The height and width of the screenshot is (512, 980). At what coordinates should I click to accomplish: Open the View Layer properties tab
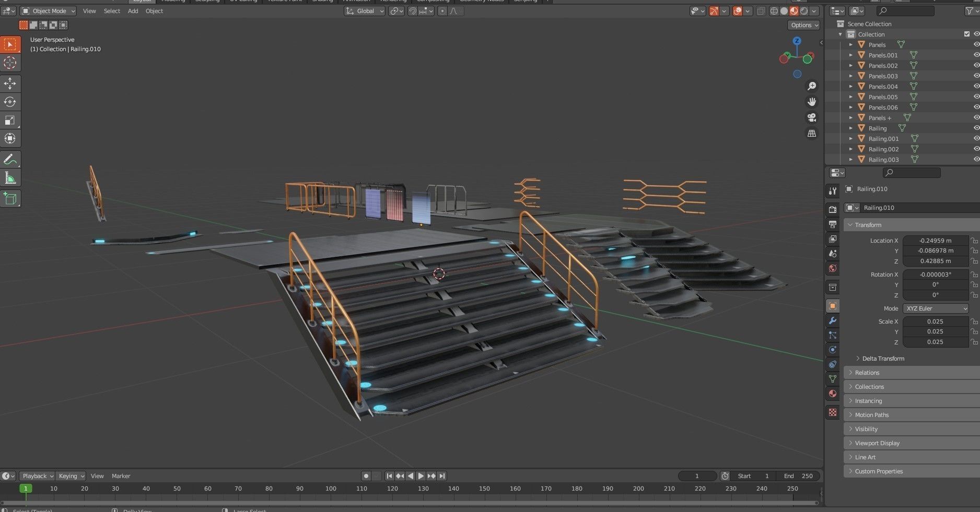pos(833,239)
